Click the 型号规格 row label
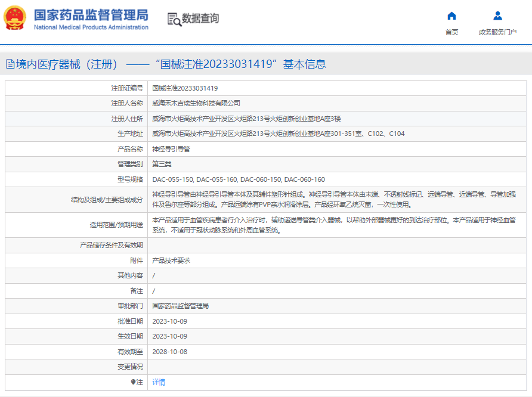 pyautogui.click(x=130, y=179)
